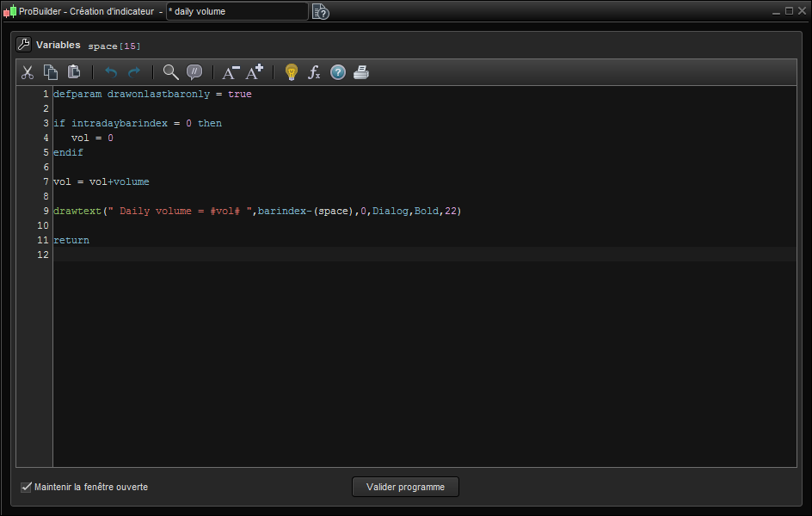Open search with the magnifying glass icon
This screenshot has height=516, width=812.
point(170,72)
